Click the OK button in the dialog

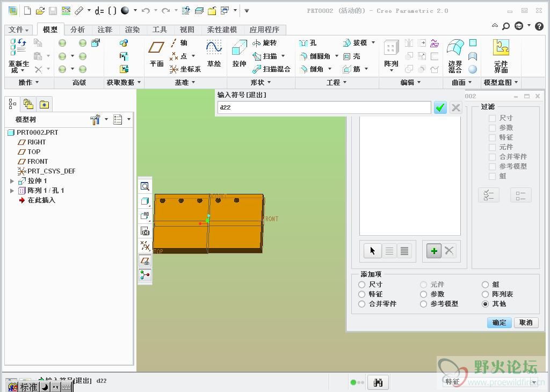499,323
